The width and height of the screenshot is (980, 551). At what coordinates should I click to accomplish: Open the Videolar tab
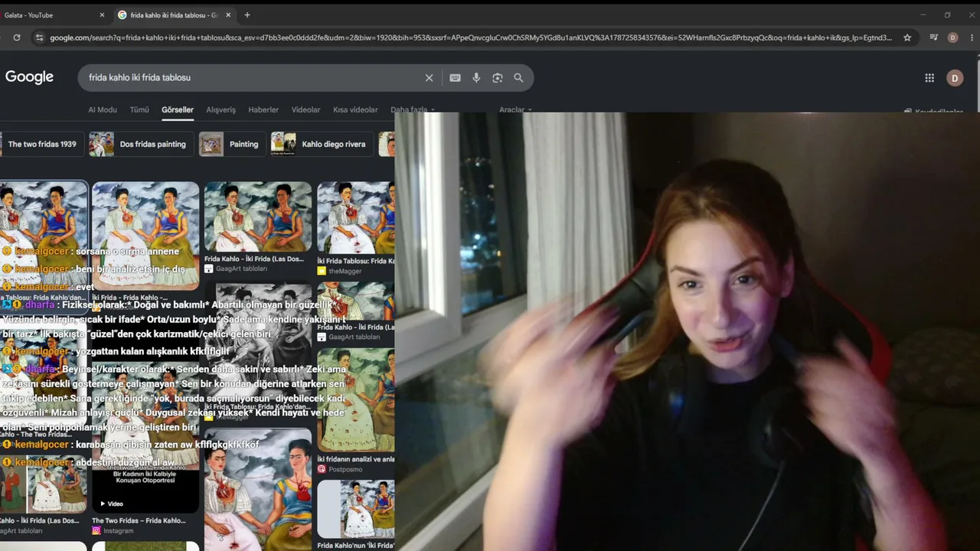click(x=305, y=109)
